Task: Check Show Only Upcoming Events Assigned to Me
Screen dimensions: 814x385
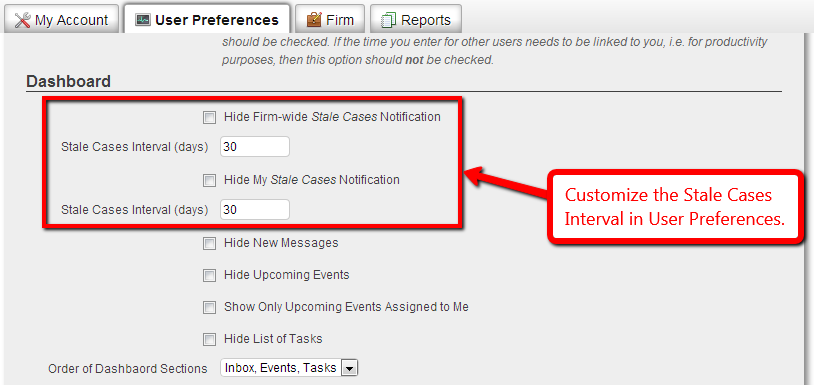Action: 209,308
